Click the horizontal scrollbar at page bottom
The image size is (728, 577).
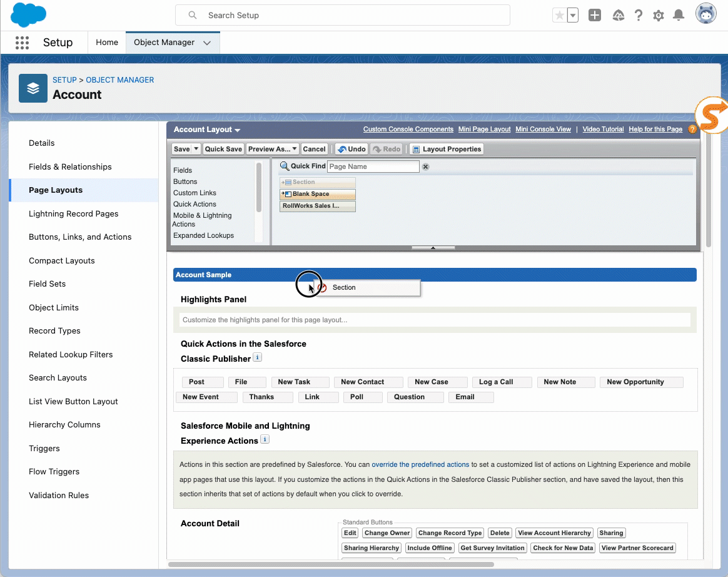tap(331, 564)
